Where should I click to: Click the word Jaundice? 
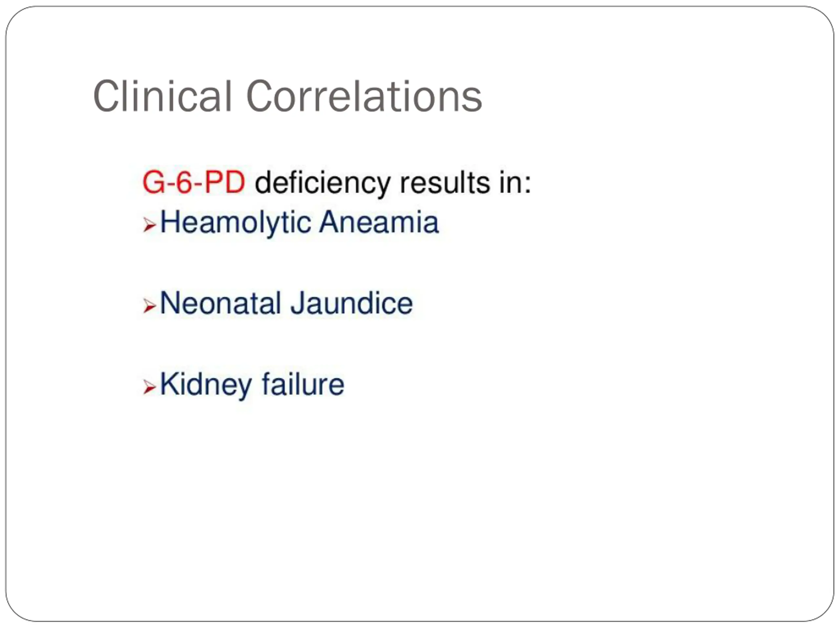[352, 303]
